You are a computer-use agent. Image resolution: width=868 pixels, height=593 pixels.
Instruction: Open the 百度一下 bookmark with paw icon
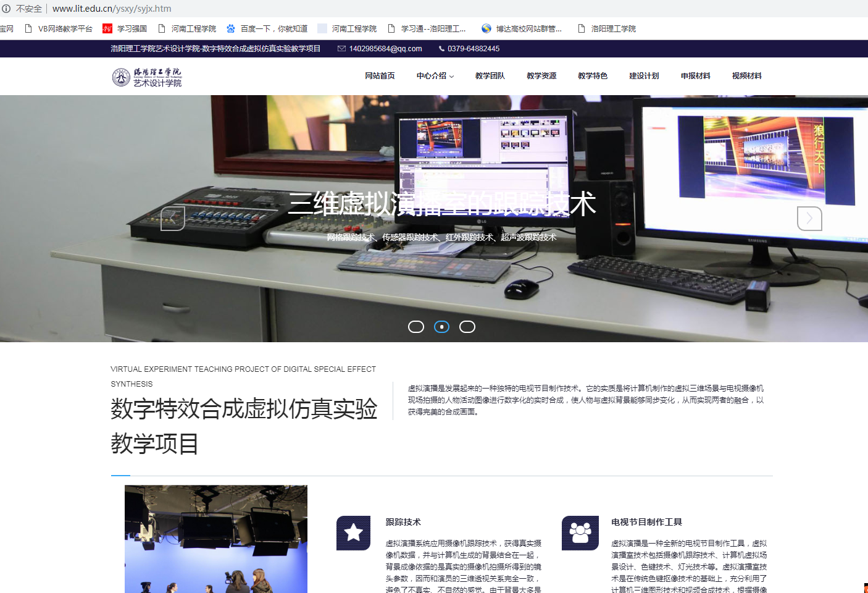click(267, 28)
